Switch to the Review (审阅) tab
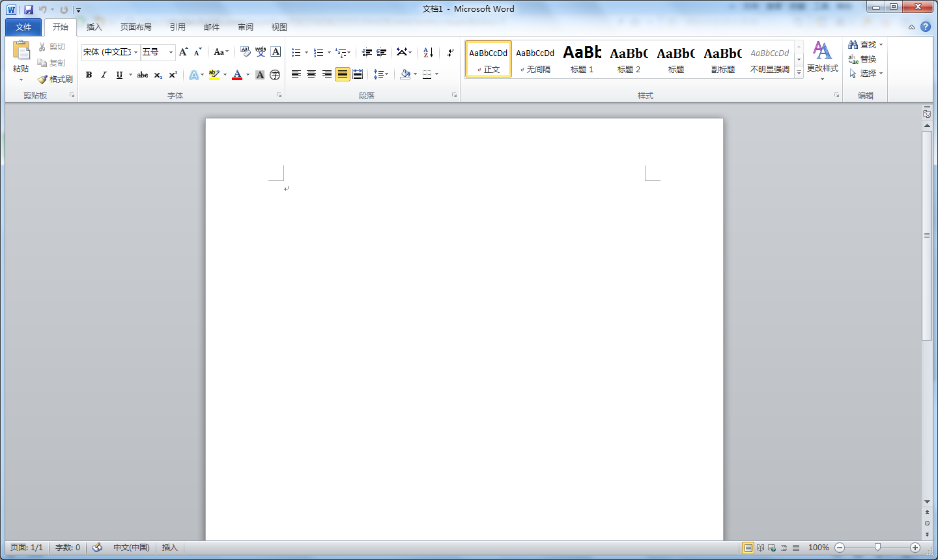The width and height of the screenshot is (938, 560). click(246, 27)
